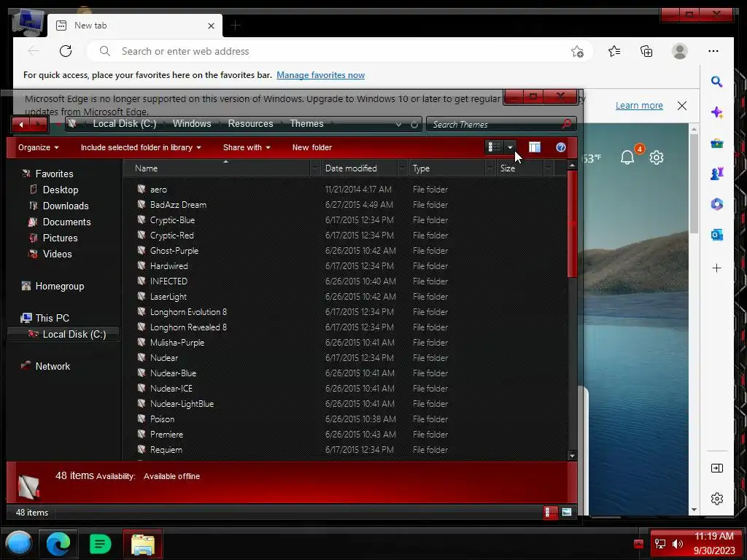Select Downloads in navigation pane

point(66,206)
